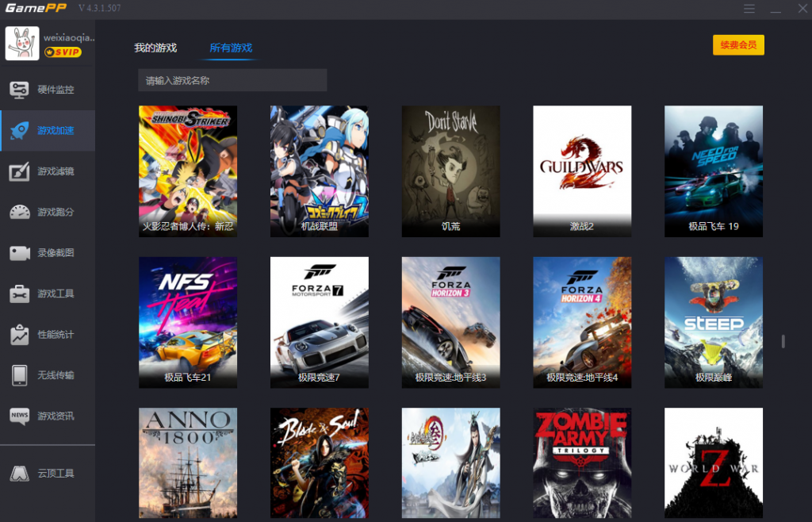Select the NFS Heat game cover
812x522 pixels.
pyautogui.click(x=188, y=323)
